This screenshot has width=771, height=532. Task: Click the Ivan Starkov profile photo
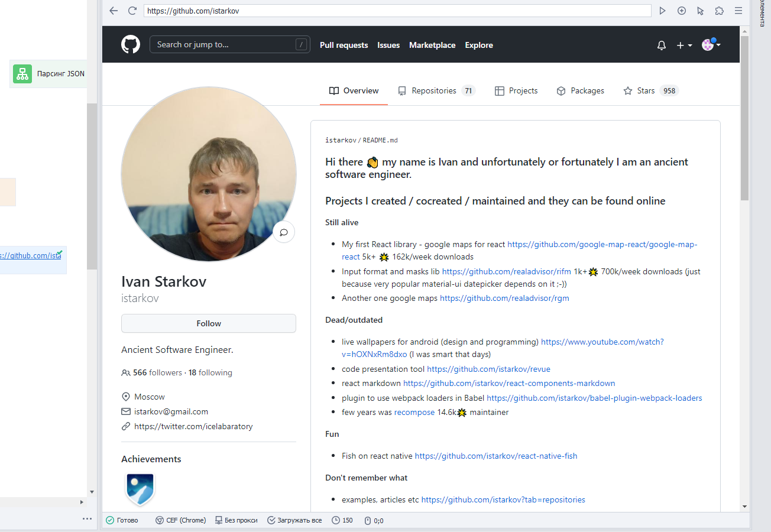(209, 174)
